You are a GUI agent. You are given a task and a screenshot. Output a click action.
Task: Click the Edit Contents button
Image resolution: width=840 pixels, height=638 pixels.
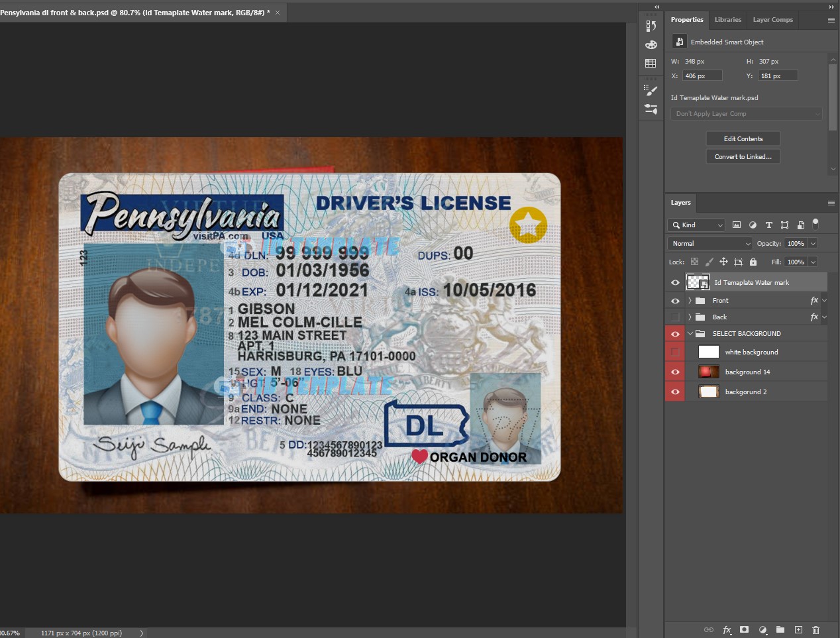pos(743,139)
